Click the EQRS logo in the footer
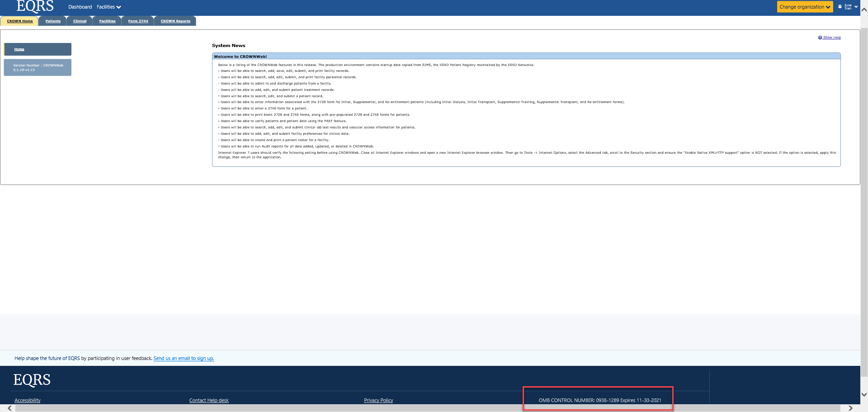The image size is (868, 412). 32,380
